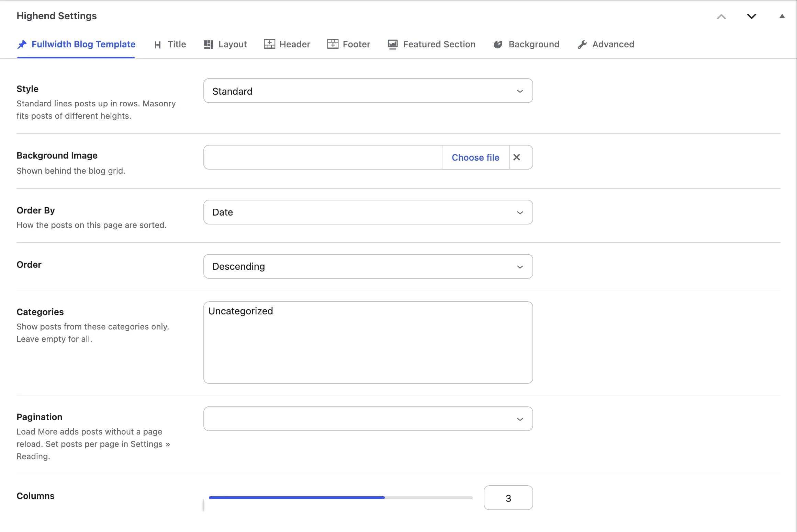Open the Featured Section tab
Screen dimensions: 797x532
coord(431,45)
